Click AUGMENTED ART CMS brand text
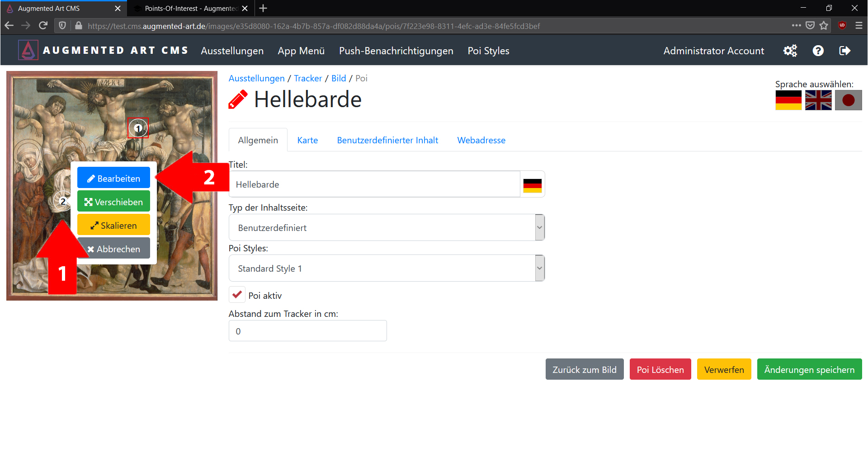Image resolution: width=868 pixels, height=471 pixels. click(115, 51)
